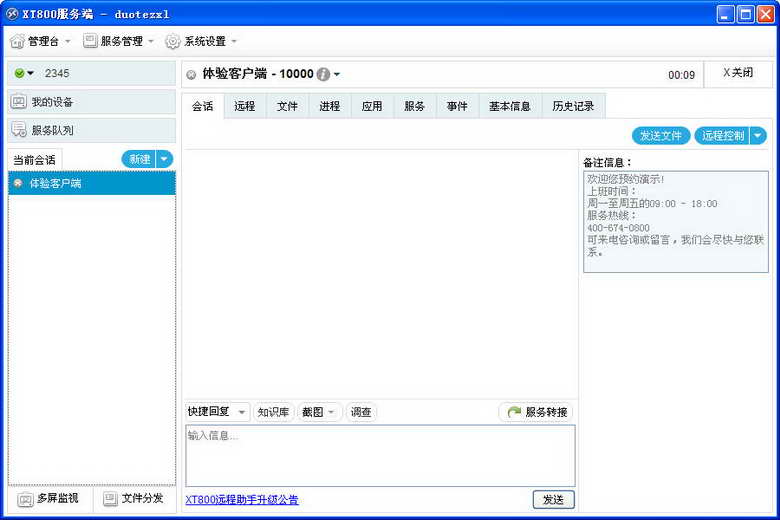
Task: Select 体验客户端 session in the list
Action: tap(92, 183)
